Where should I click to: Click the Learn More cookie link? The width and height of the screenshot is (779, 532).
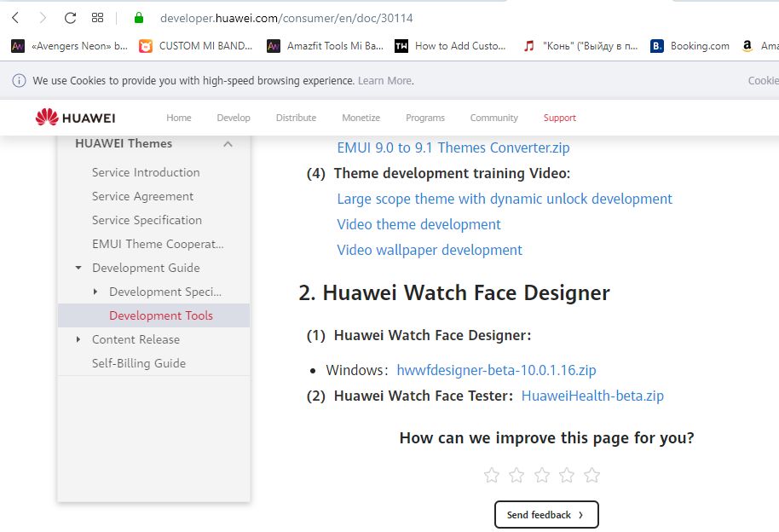click(x=385, y=80)
